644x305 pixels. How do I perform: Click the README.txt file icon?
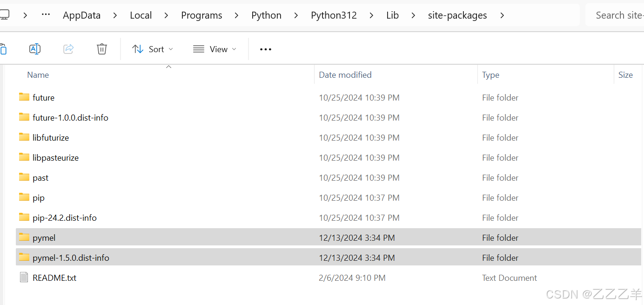pos(24,278)
